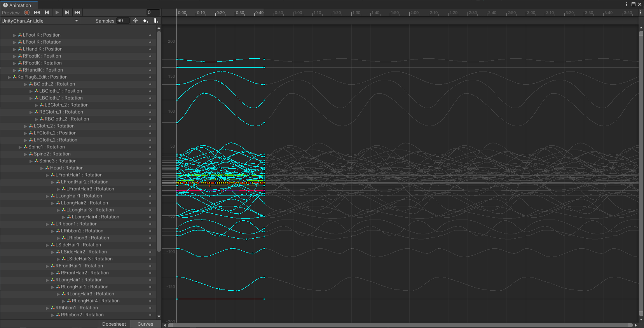Screen dimensions: 644x328
Task: Open timeline options kebab menu
Action: (x=641, y=12)
